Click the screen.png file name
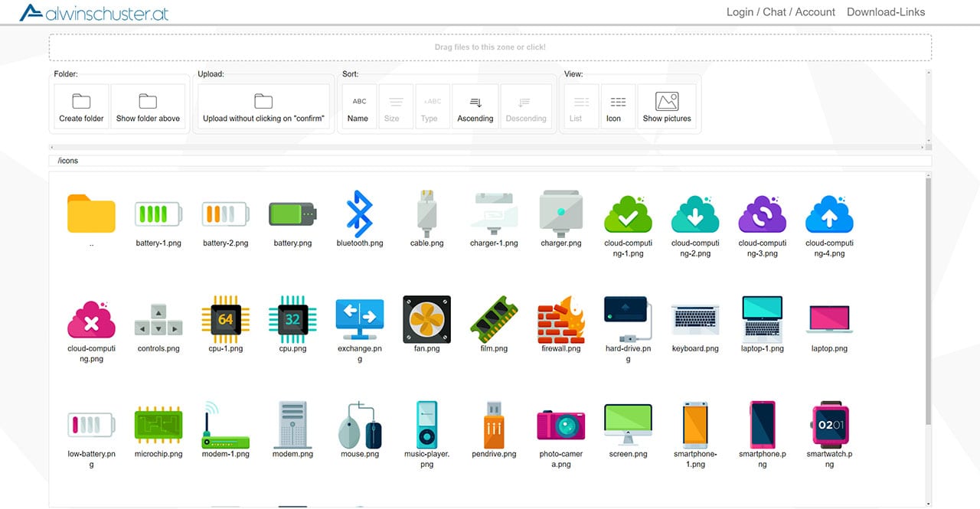Screen dimensions: 980x509 click(x=628, y=455)
